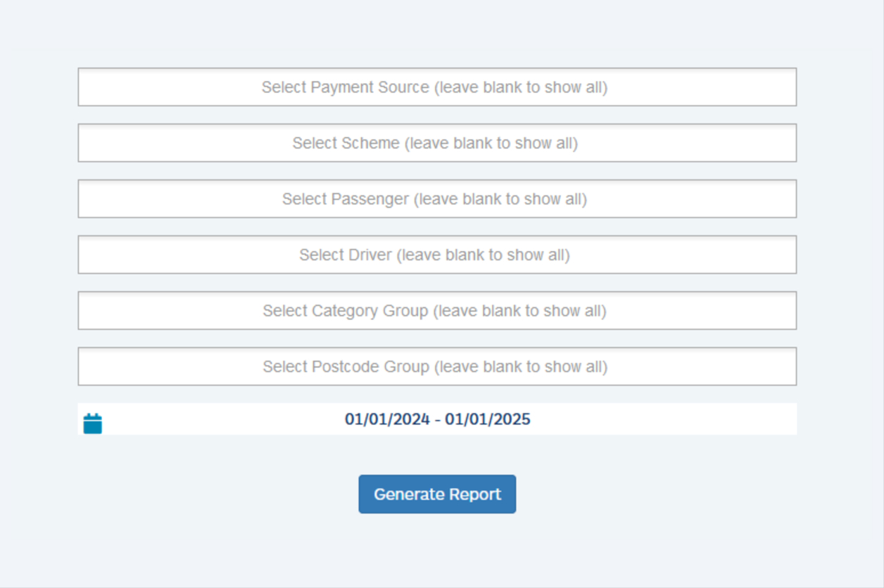Image resolution: width=884 pixels, height=588 pixels.
Task: Run the report with Generate Report
Action: coord(437,494)
